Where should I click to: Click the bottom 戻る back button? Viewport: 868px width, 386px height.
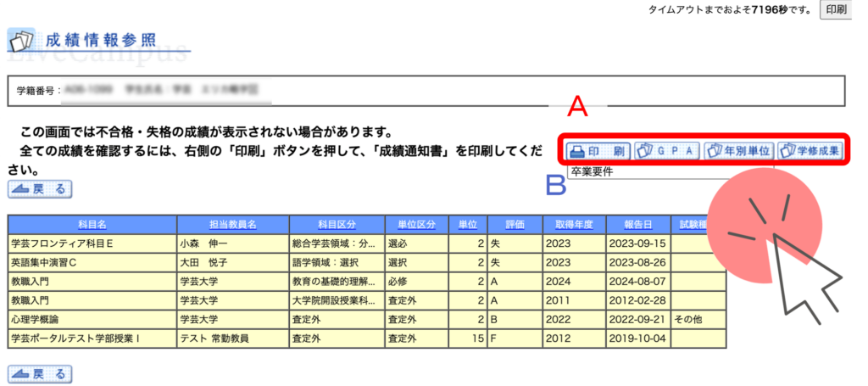(40, 374)
